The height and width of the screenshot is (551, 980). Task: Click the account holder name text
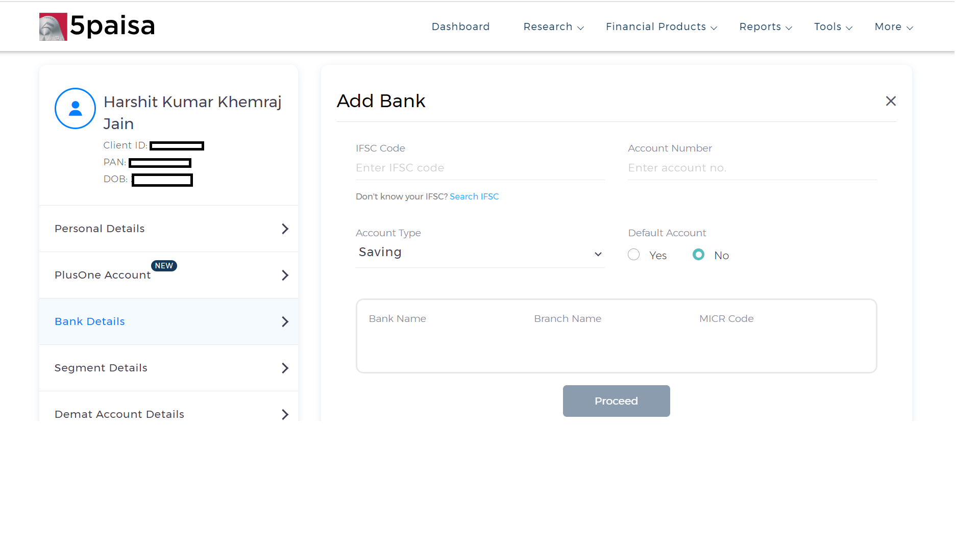point(192,113)
